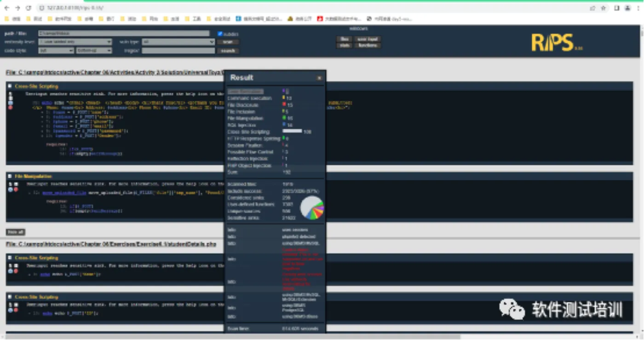Open the user input window button
This screenshot has width=644, height=340.
tap(368, 39)
